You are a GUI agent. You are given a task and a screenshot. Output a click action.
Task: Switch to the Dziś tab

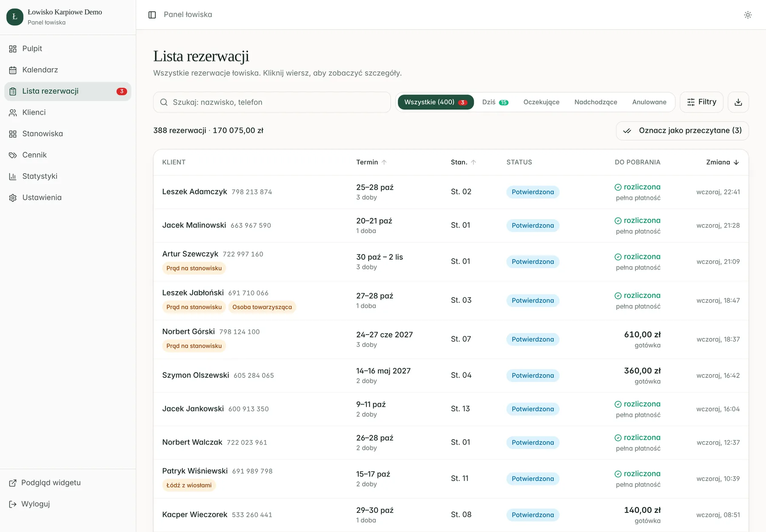(x=495, y=102)
